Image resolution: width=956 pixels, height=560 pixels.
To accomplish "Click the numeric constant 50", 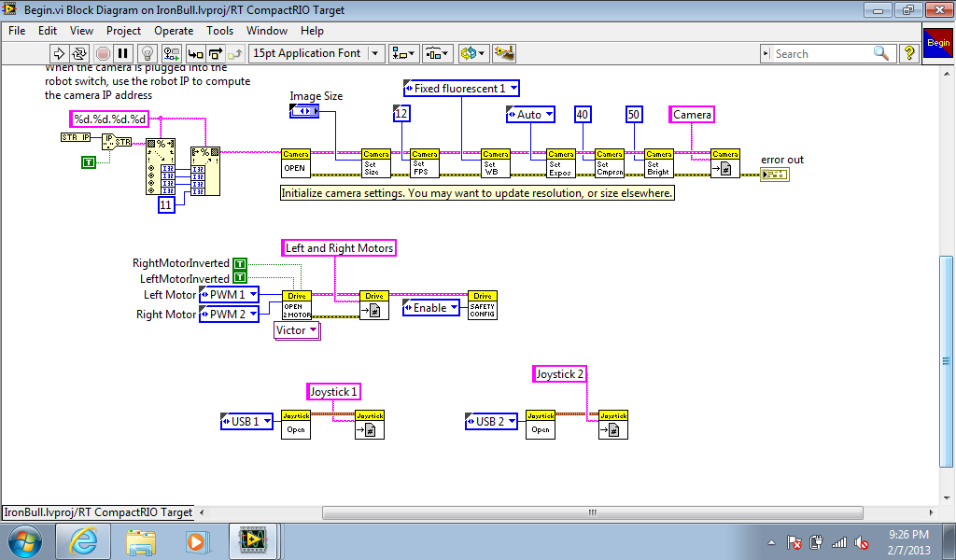I will click(x=634, y=114).
